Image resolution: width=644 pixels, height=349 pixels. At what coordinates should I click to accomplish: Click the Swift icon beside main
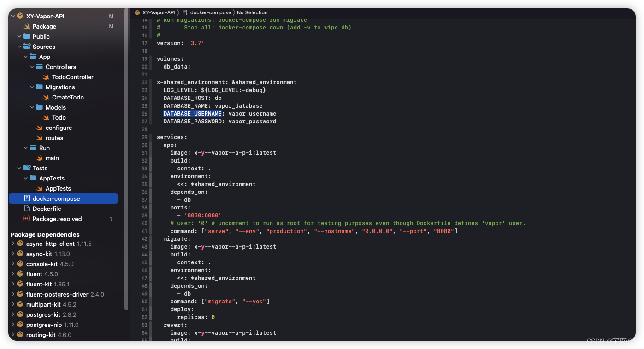point(40,158)
